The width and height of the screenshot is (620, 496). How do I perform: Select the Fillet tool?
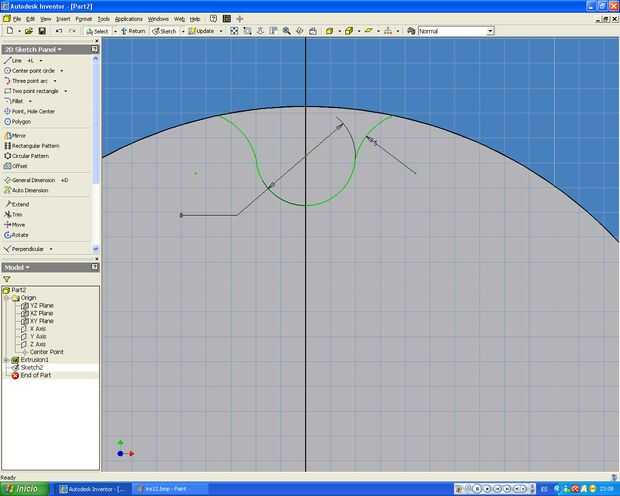click(x=13, y=101)
